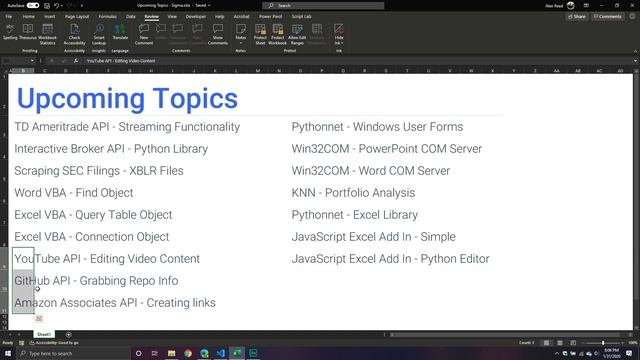
Task: Add a New Comment
Action: pos(144,34)
